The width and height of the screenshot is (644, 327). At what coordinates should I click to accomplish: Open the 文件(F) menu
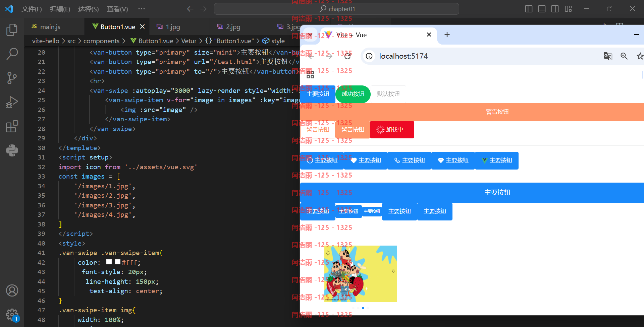(x=32, y=9)
